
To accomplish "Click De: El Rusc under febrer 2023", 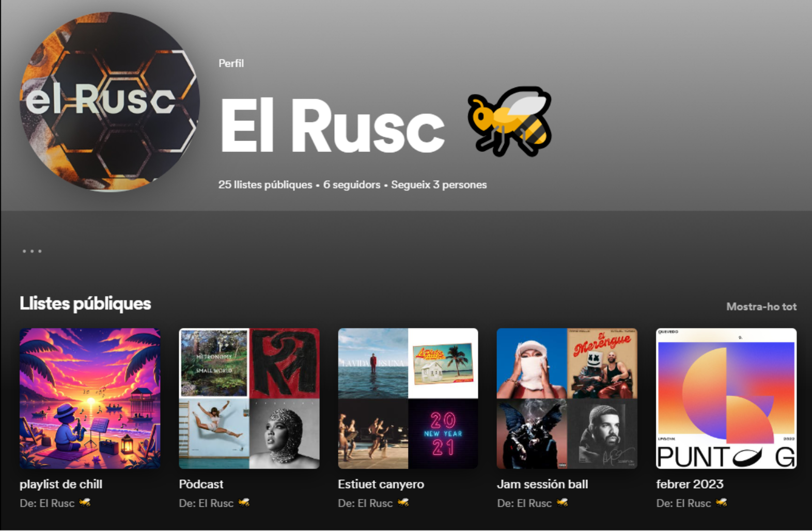I will [x=692, y=503].
